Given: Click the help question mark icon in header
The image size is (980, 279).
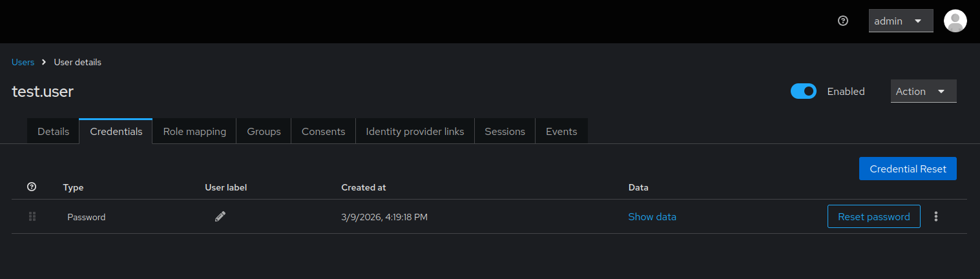Looking at the screenshot, I should (842, 21).
